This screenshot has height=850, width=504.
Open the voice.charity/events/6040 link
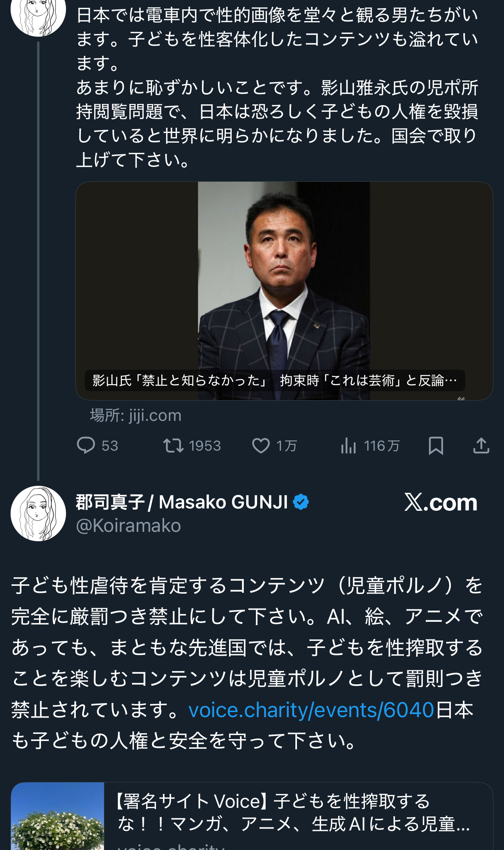[311, 710]
